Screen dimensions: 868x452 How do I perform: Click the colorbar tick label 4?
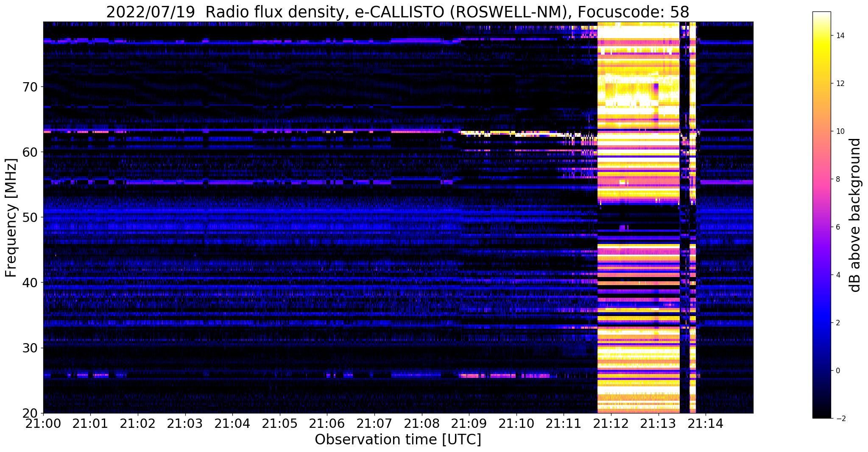(838, 275)
